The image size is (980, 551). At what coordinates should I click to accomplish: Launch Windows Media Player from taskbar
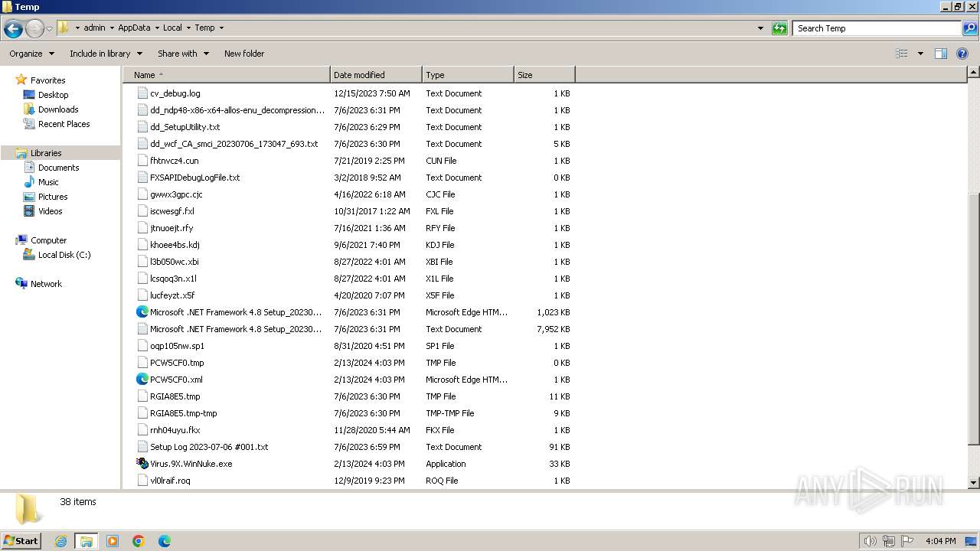point(113,541)
